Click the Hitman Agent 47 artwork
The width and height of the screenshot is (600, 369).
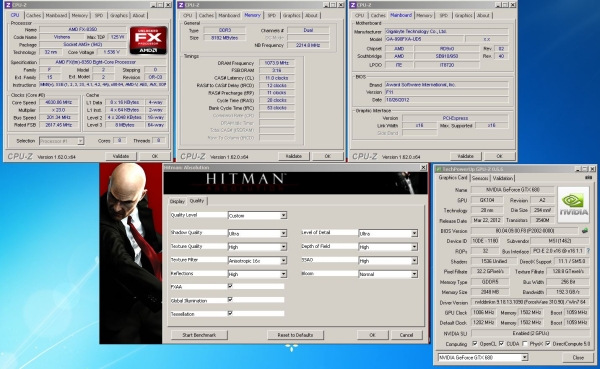[131, 253]
